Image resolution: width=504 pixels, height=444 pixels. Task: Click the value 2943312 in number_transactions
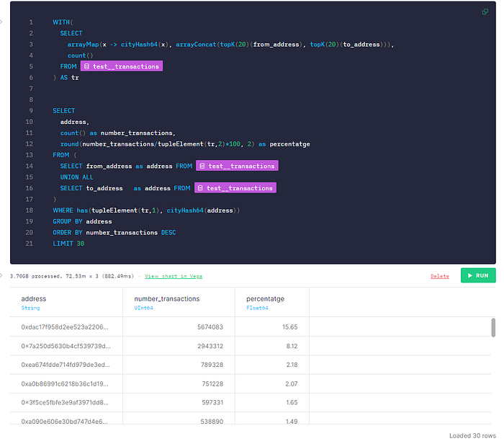[210, 346]
